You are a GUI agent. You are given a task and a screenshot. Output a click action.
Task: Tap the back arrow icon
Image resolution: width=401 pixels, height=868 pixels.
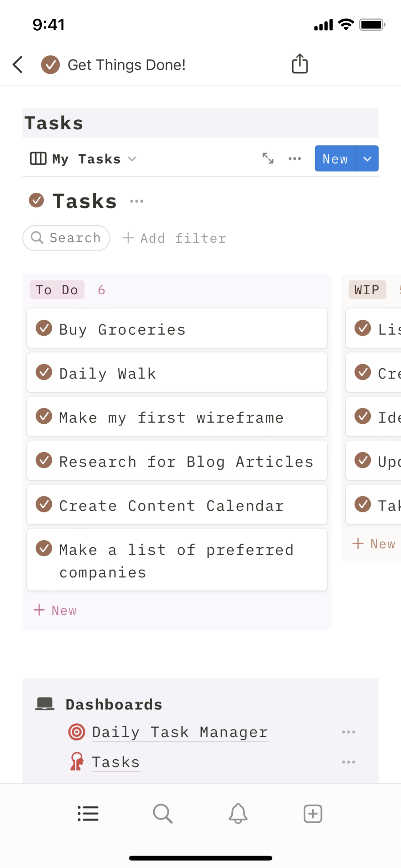tap(18, 65)
